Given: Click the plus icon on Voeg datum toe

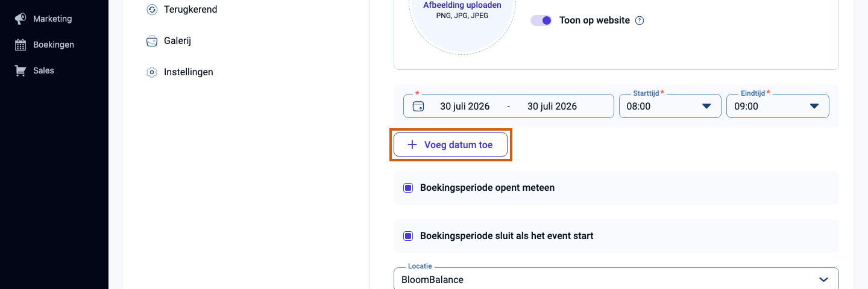Looking at the screenshot, I should 412,144.
